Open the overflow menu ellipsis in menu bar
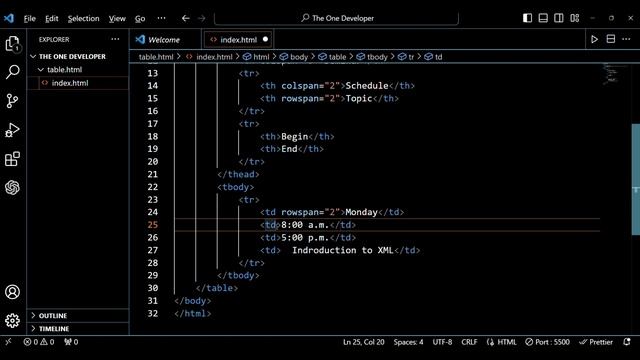Image resolution: width=640 pixels, height=360 pixels. click(x=162, y=18)
